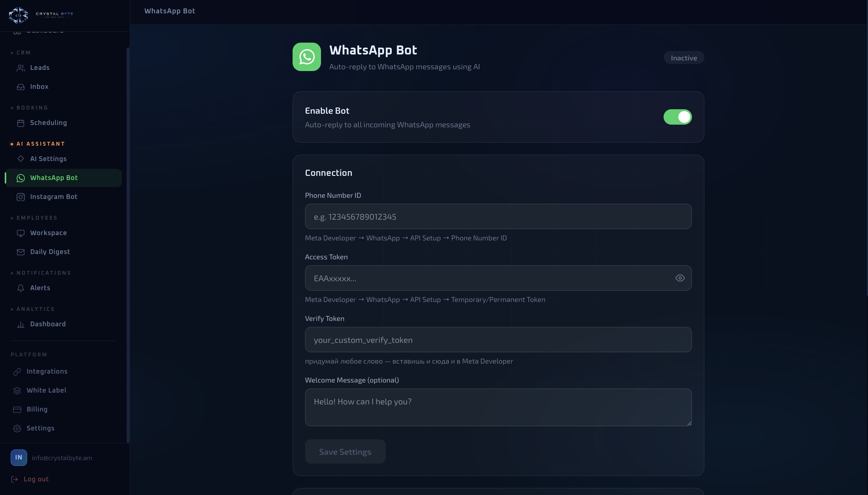Viewport: 868px width, 495px height.
Task: Click the EMPLOYEES section header
Action: coord(37,218)
